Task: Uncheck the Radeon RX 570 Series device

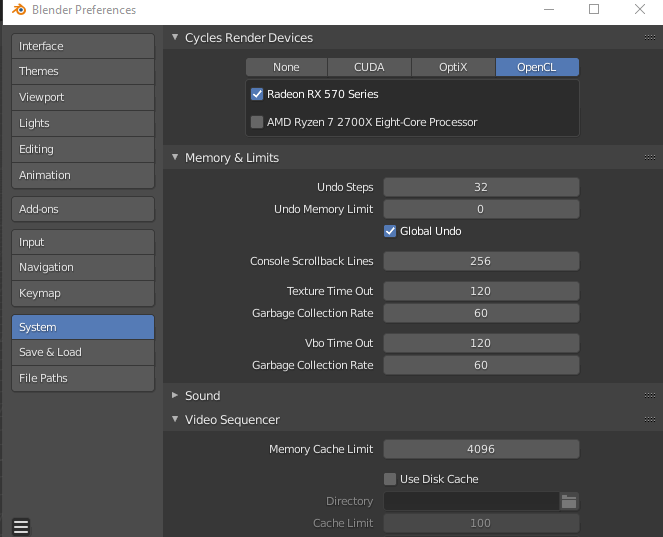Action: (257, 94)
